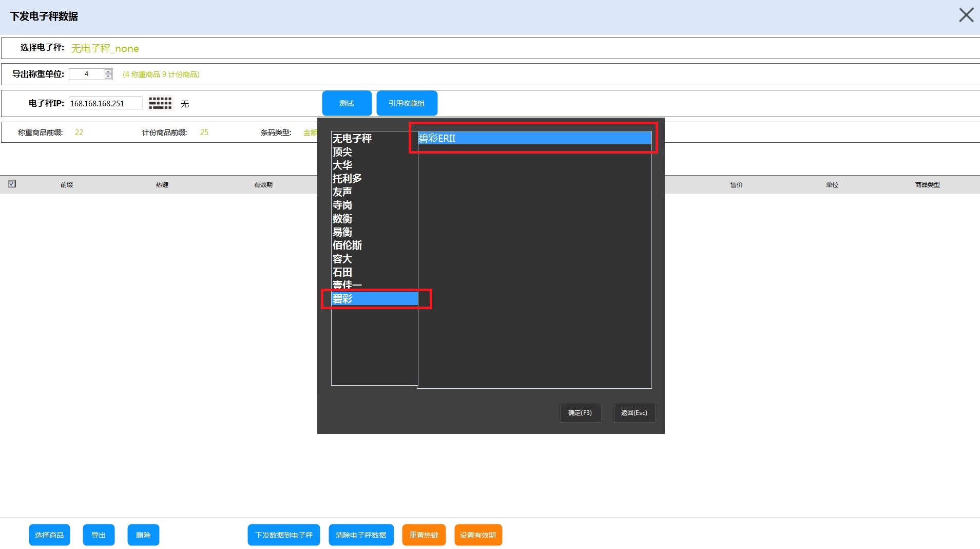Increase the export weighing unit value
Image resolution: width=980 pixels, height=549 pixels.
[x=108, y=71]
